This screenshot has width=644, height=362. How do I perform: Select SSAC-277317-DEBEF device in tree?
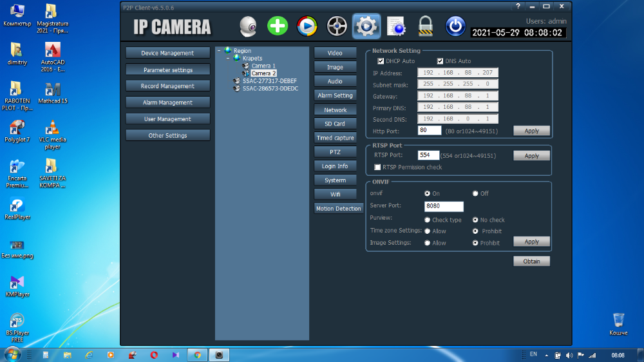click(269, 81)
